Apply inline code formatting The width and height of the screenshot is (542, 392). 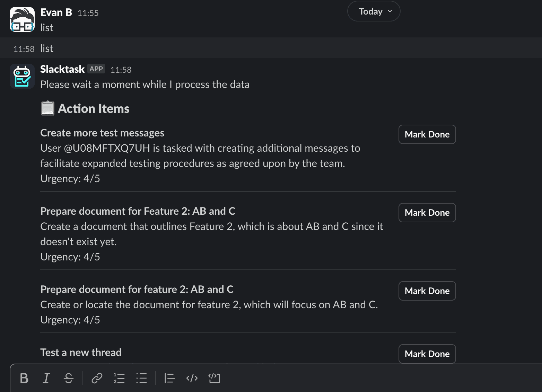tap(192, 378)
